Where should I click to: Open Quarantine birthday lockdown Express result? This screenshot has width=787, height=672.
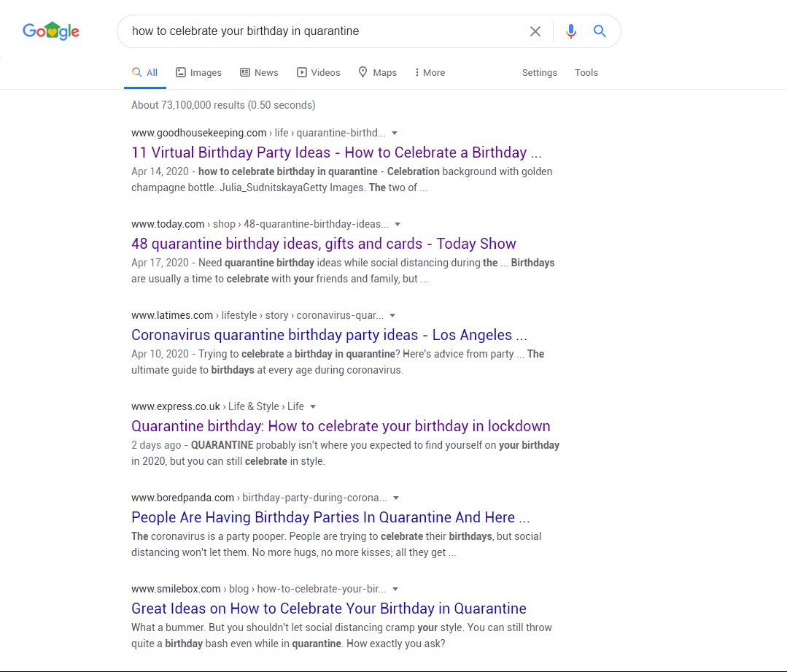[x=341, y=426]
